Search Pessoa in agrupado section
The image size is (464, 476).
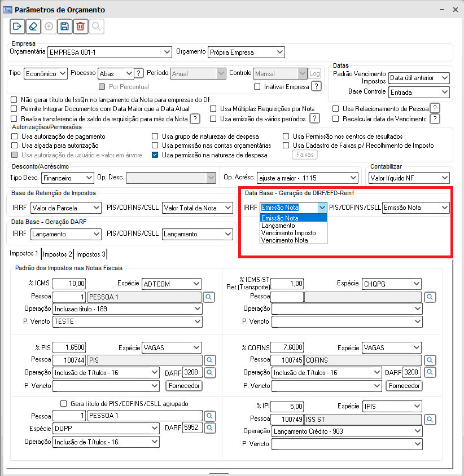(x=209, y=416)
